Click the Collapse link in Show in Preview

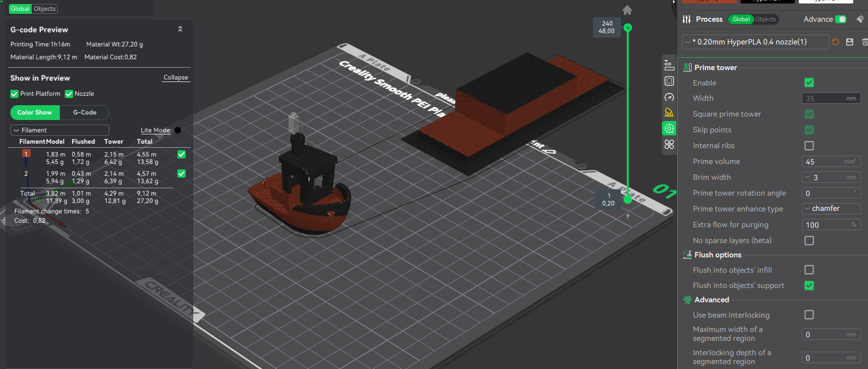175,78
